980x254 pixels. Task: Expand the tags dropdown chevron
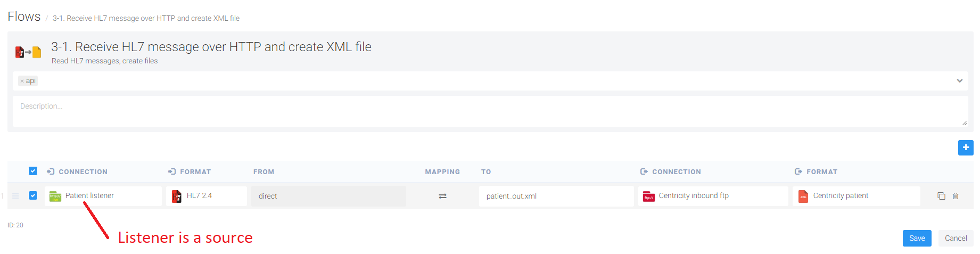pyautogui.click(x=959, y=81)
